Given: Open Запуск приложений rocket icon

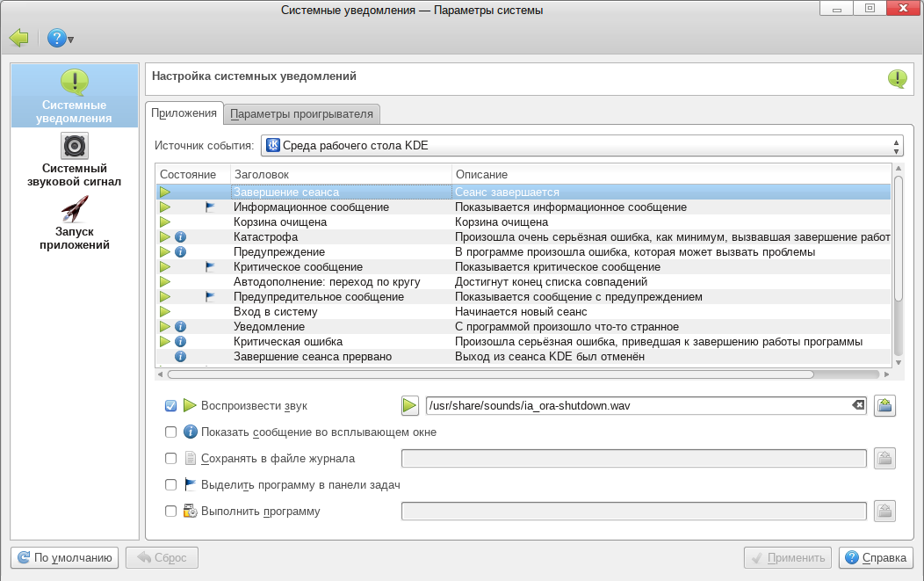Looking at the screenshot, I should 75,223.
